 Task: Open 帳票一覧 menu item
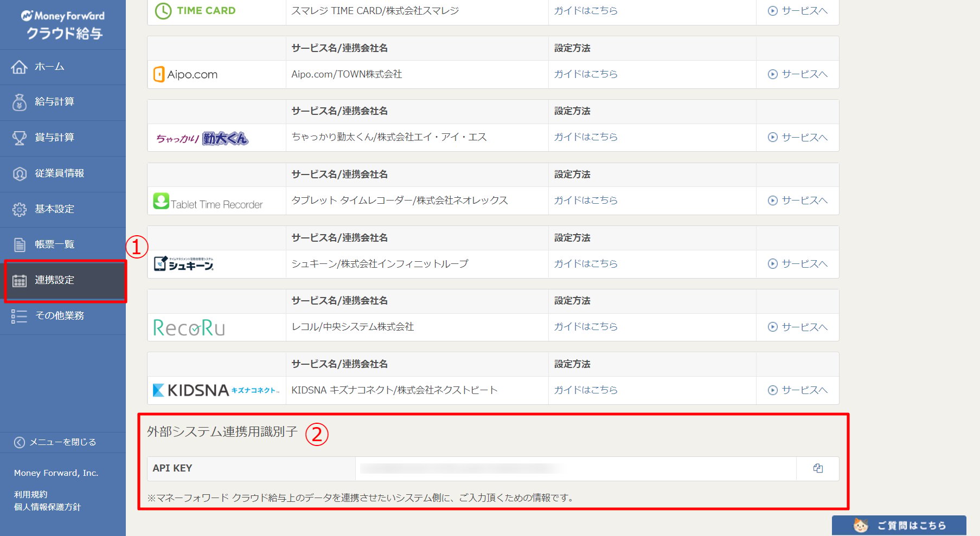coord(63,244)
